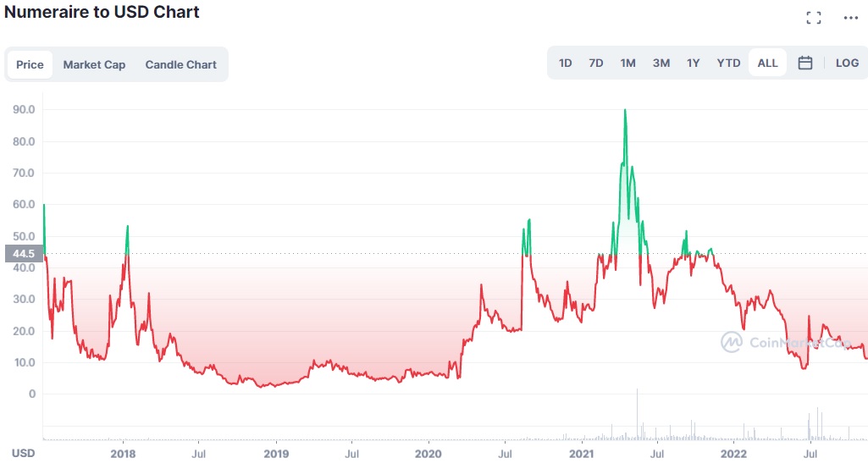The image size is (868, 463).
Task: Open the calendar date range picker
Action: tap(804, 63)
